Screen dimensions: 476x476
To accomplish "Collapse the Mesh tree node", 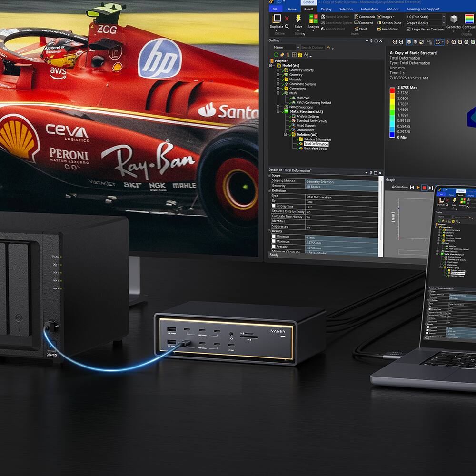I will click(x=278, y=93).
